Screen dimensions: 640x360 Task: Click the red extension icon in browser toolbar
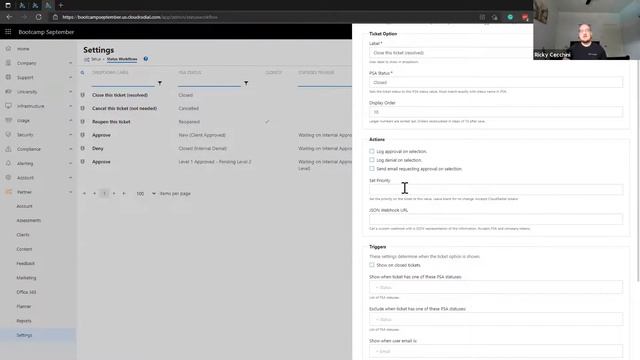click(x=525, y=17)
